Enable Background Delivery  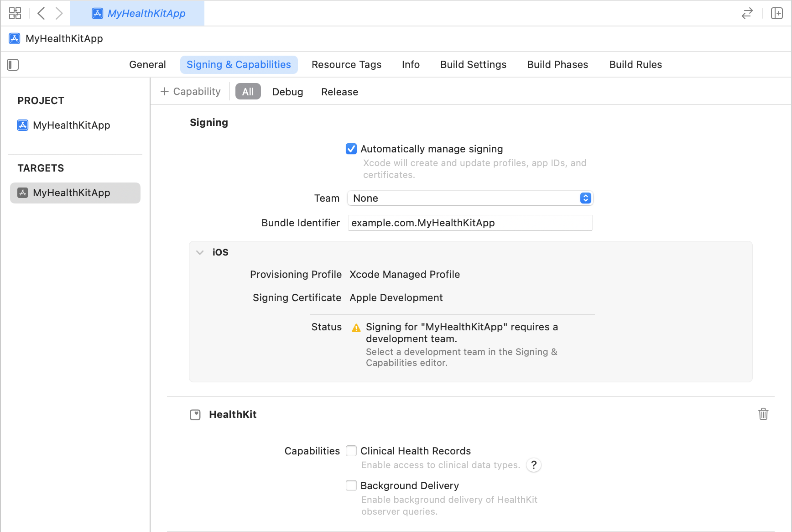click(x=351, y=485)
